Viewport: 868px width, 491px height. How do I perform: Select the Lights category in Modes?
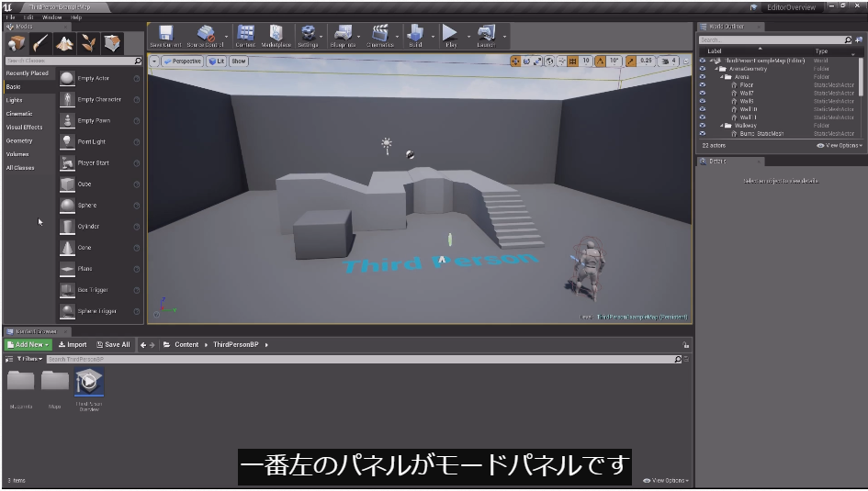[15, 100]
